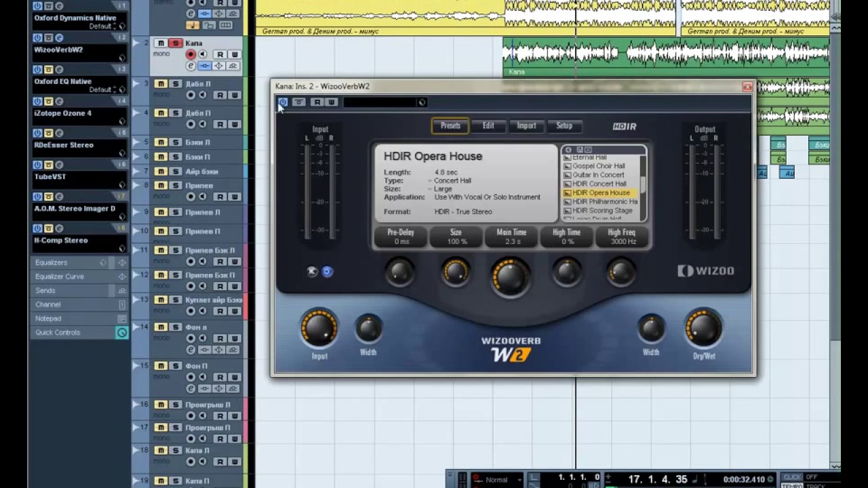The width and height of the screenshot is (868, 488).
Task: Toggle record enable on Капа track 2
Action: pos(191,54)
